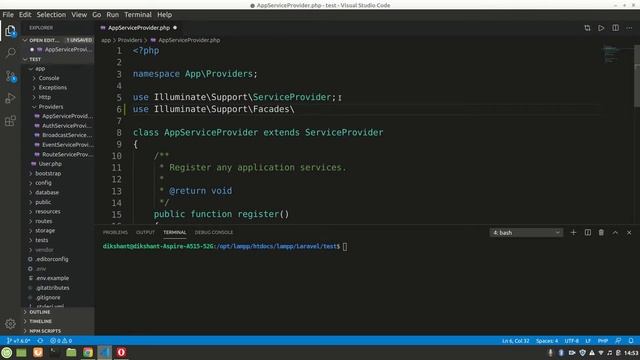Image resolution: width=640 pixels, height=360 pixels.
Task: Collapse the Providers folder
Action: [x=58, y=107]
